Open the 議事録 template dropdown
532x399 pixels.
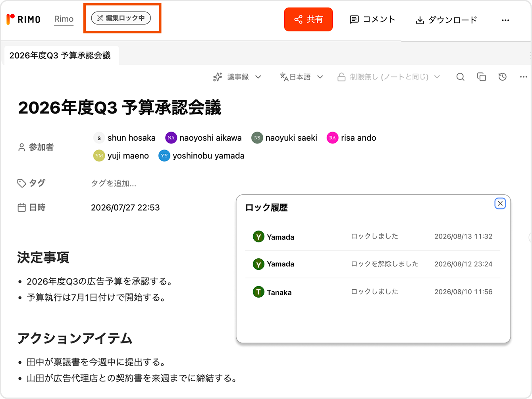click(x=237, y=77)
